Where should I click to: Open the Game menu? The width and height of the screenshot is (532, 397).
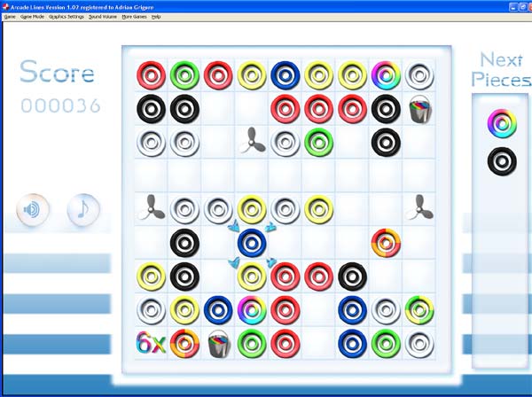pos(10,17)
